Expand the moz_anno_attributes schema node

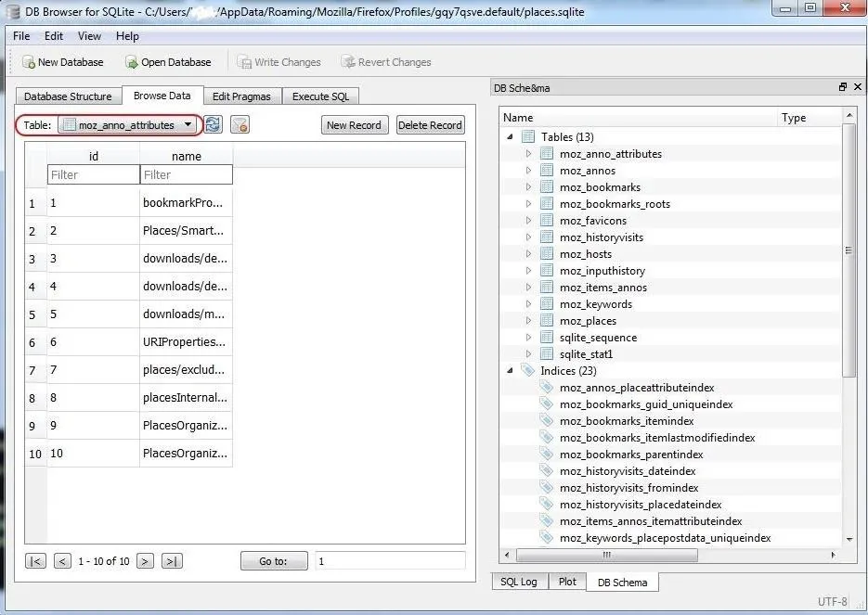pos(528,154)
